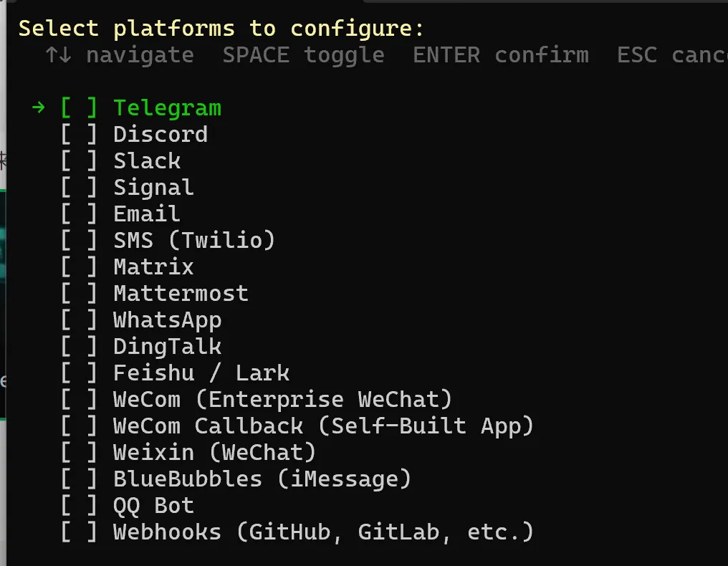Check the Matrix checkbox
The width and height of the screenshot is (728, 566).
(x=79, y=267)
